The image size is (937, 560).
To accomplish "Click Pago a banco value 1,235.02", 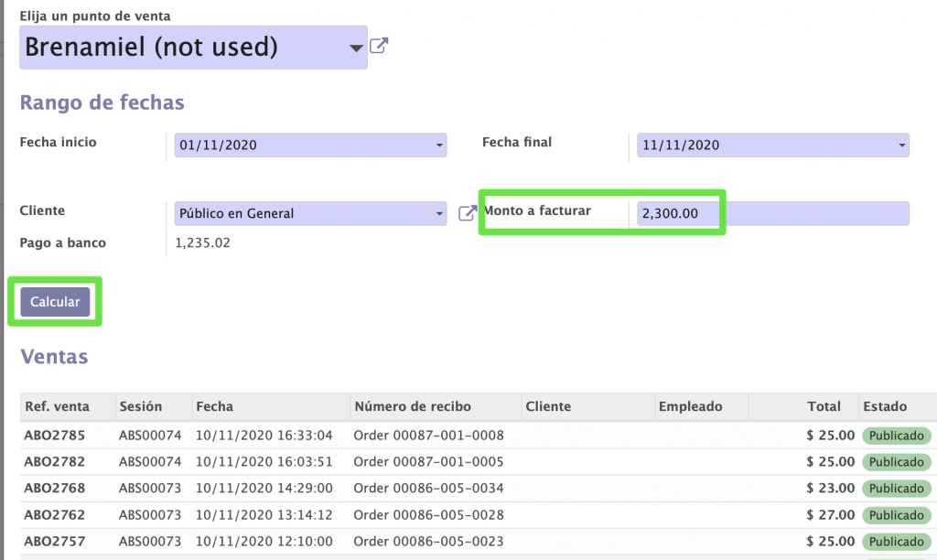I will (202, 242).
